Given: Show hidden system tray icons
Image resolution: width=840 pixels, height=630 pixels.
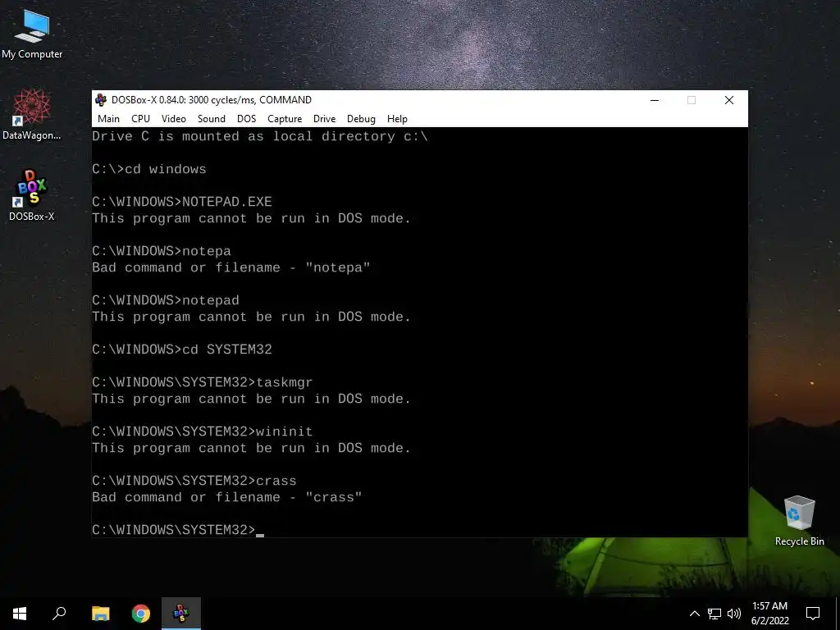Looking at the screenshot, I should pos(694,614).
